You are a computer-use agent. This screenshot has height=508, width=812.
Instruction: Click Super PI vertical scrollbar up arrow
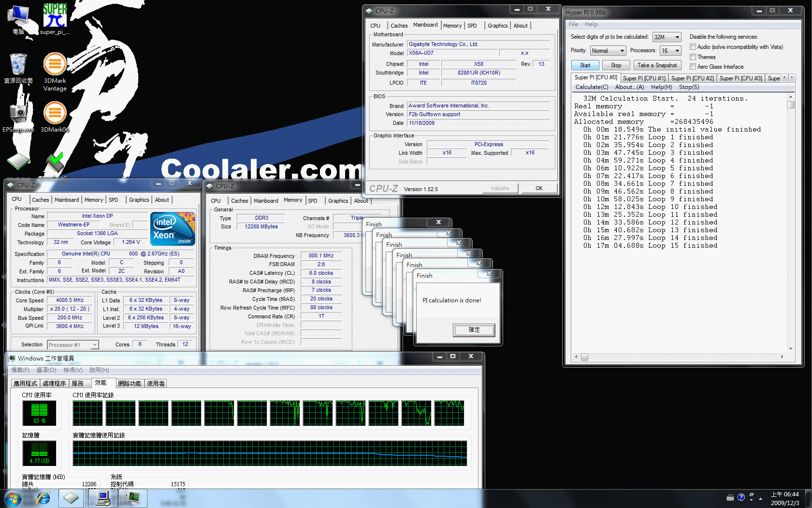pyautogui.click(x=791, y=97)
